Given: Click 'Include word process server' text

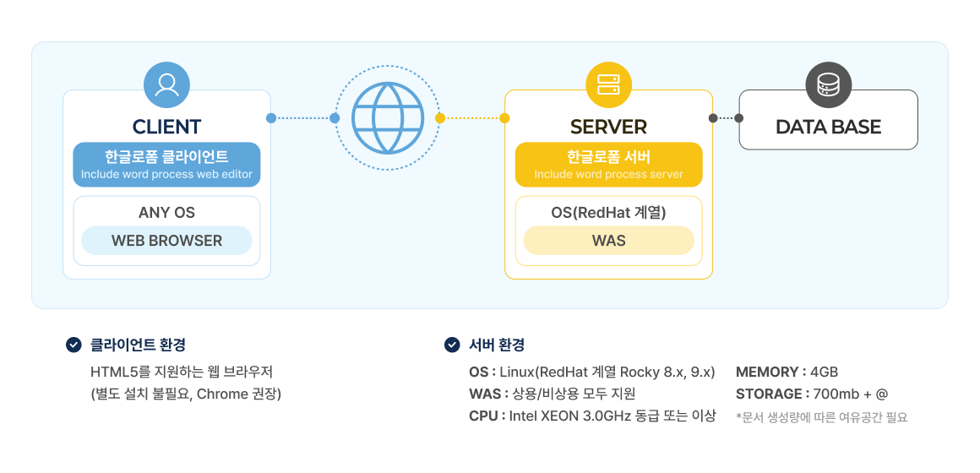Looking at the screenshot, I should click(x=609, y=174).
